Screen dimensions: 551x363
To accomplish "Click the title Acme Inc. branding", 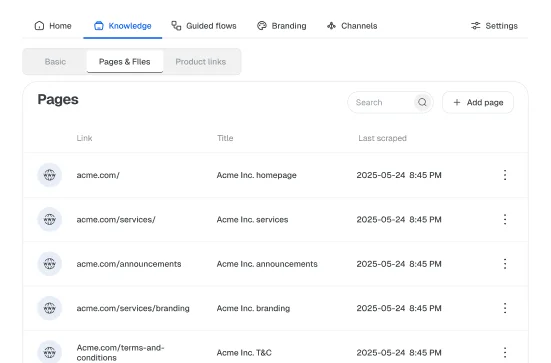I will [253, 308].
